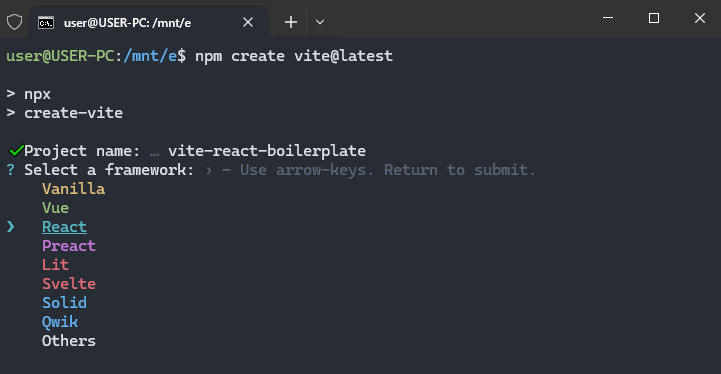Click the question mark prompt icon

pos(11,170)
